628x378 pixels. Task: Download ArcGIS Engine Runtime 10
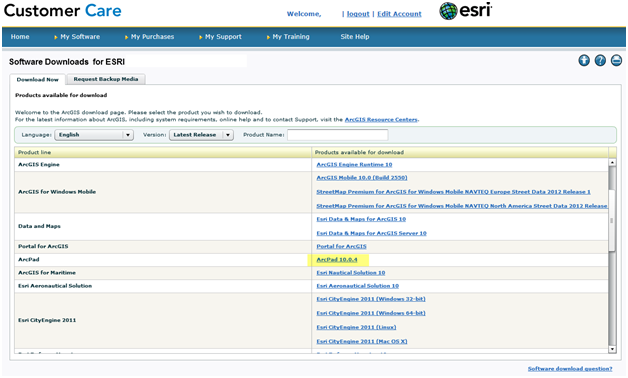click(354, 165)
